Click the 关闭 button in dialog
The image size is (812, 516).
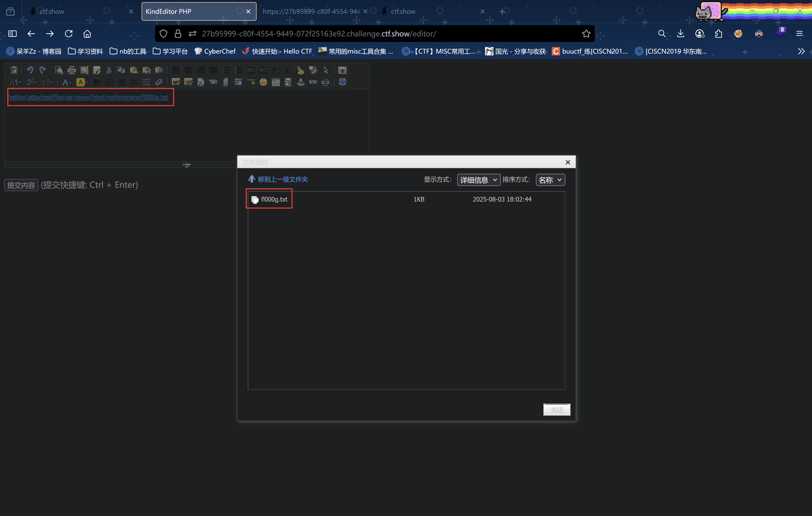556,410
